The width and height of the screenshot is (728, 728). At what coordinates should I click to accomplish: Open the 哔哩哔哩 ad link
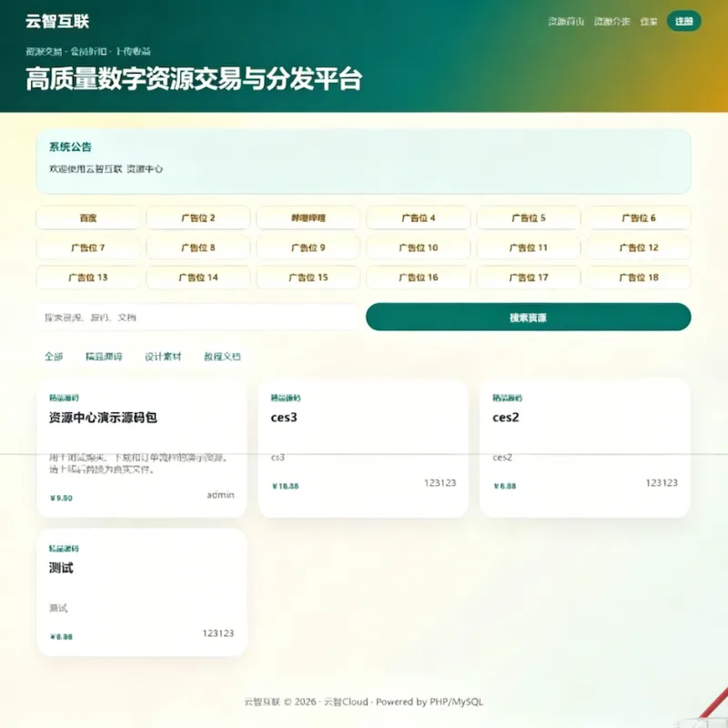308,217
